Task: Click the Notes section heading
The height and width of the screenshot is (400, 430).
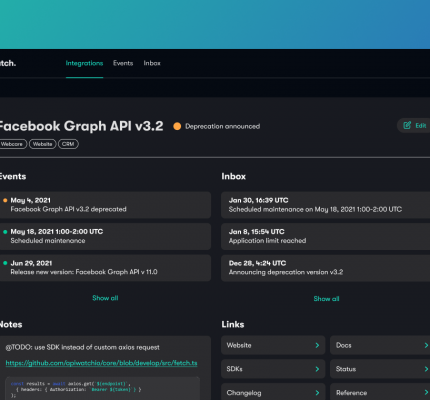Action: tap(11, 324)
